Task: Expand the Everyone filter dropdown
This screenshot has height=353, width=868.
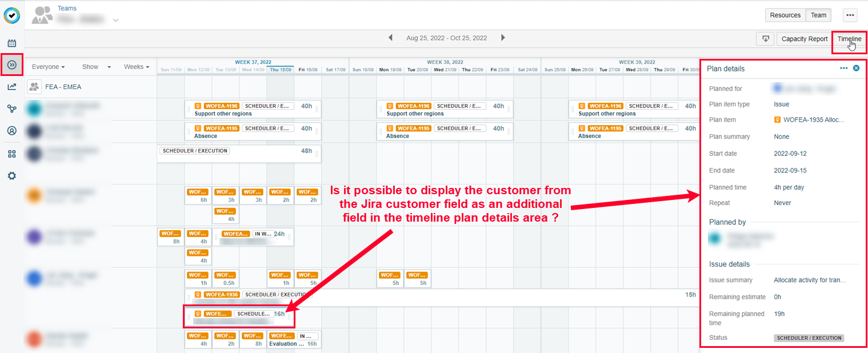Action: 48,67
